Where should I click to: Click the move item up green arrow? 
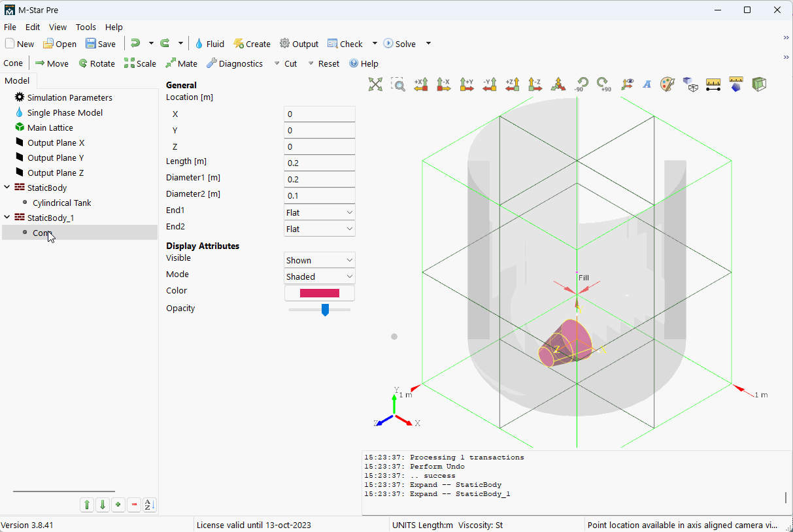[x=87, y=505]
